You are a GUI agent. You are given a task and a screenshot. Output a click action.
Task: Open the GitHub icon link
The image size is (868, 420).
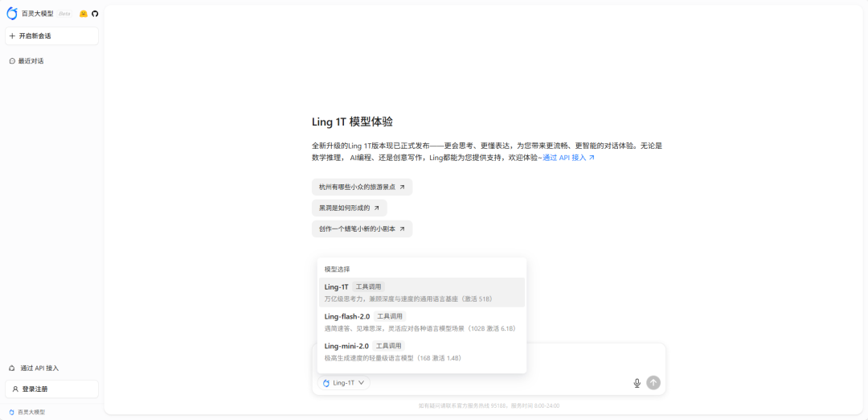point(95,14)
